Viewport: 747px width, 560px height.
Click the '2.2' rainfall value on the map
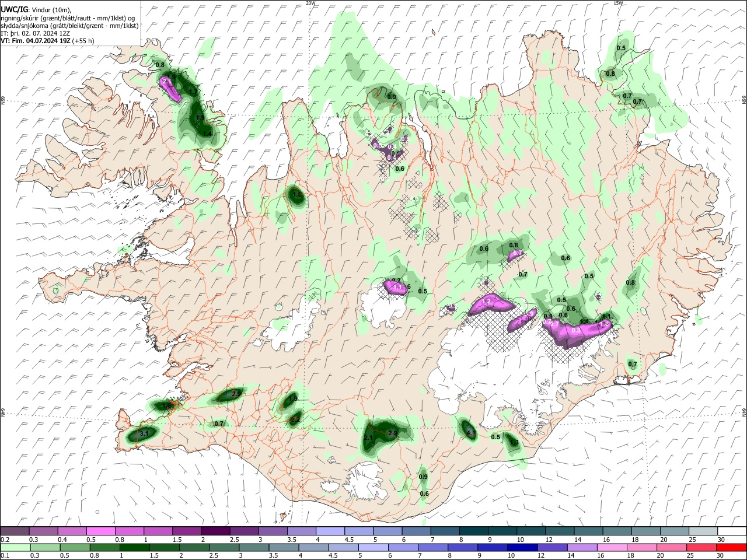tap(295, 419)
